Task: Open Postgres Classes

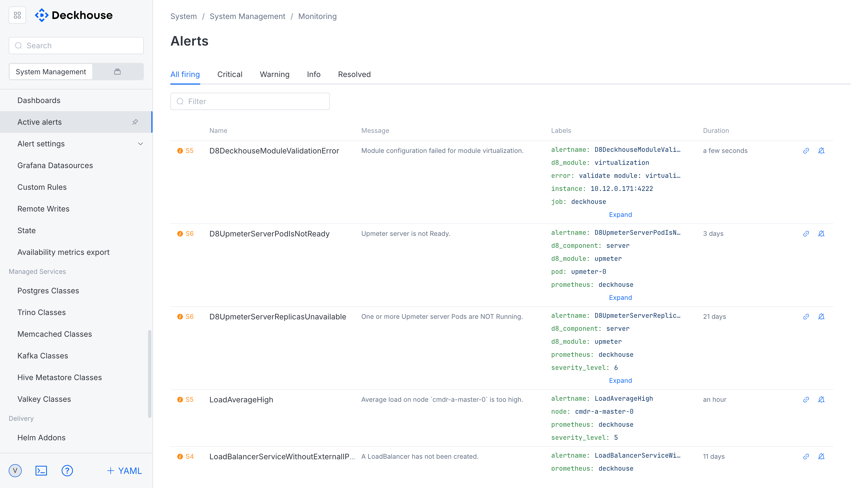Action: 76,291
